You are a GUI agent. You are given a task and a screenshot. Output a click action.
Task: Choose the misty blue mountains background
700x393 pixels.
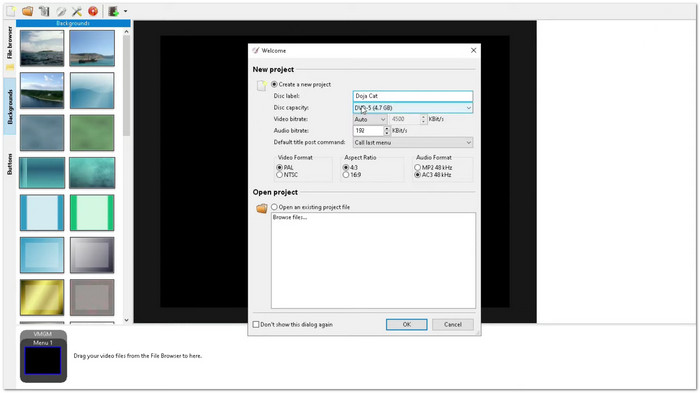(92, 91)
